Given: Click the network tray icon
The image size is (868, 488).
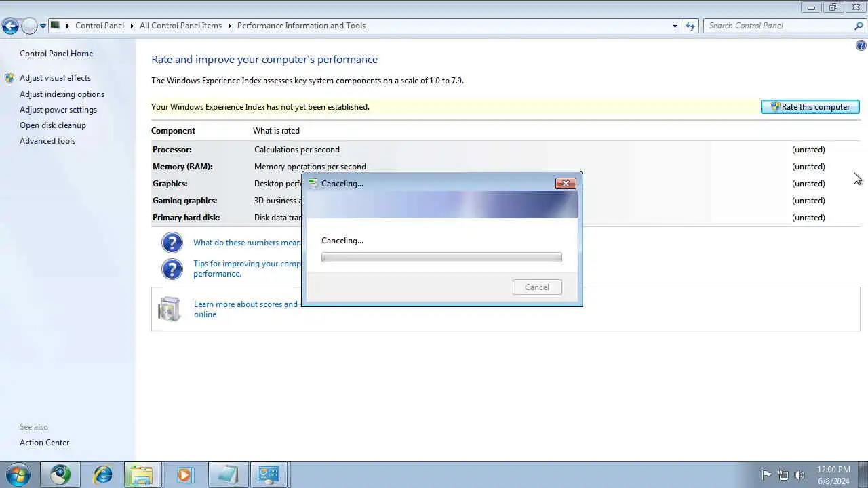Looking at the screenshot, I should (783, 475).
